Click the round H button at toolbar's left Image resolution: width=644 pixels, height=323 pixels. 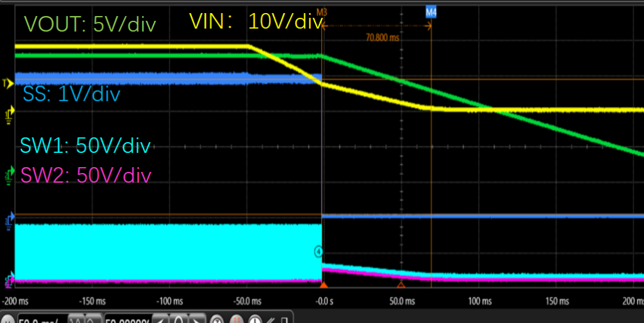pos(7,319)
